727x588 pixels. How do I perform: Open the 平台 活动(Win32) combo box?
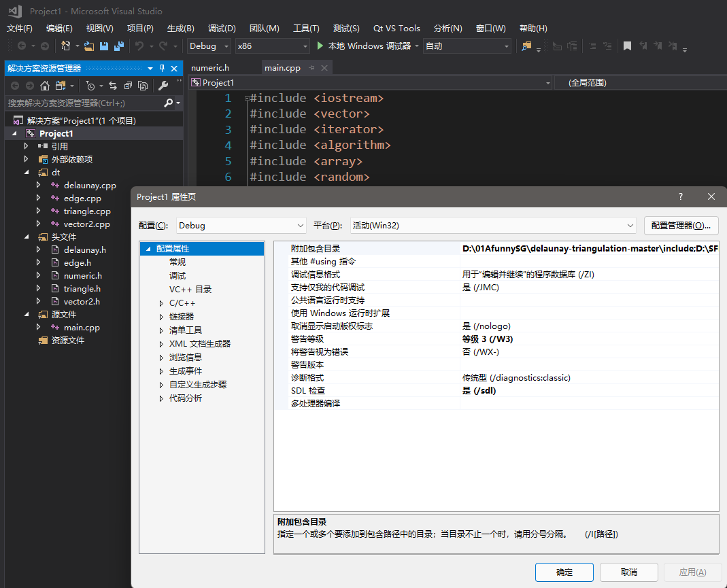(x=493, y=225)
